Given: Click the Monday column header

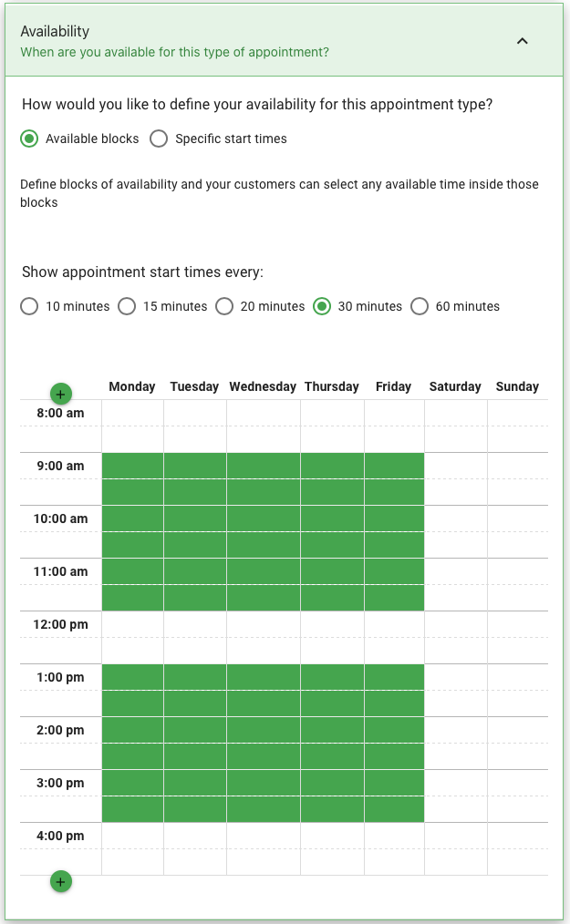Looking at the screenshot, I should 132,386.
